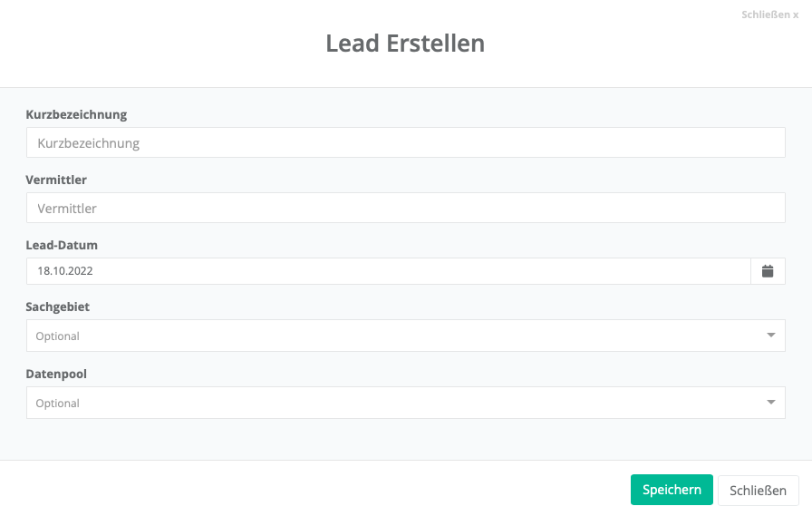
Task: Focus the Vermittler input field
Action: (x=405, y=209)
